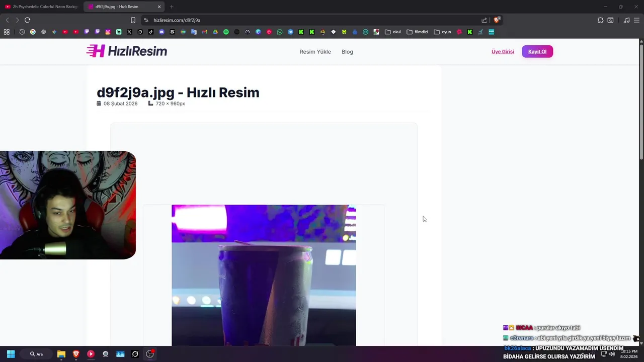The width and height of the screenshot is (644, 362).
Task: Open the apps grid bookmark
Action: (7, 32)
